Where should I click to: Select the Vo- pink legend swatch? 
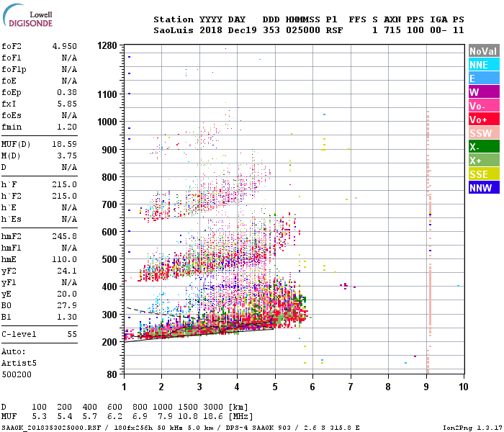[x=484, y=106]
